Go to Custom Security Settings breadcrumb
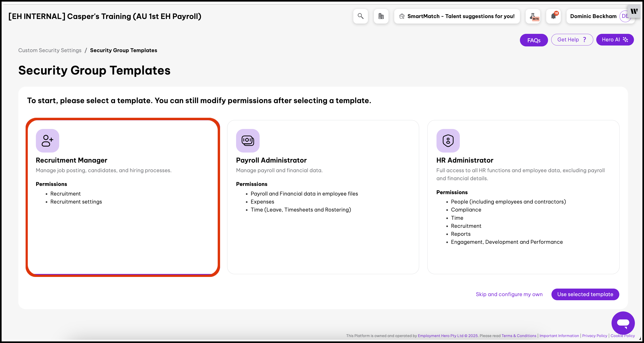This screenshot has width=644, height=343. [50, 50]
